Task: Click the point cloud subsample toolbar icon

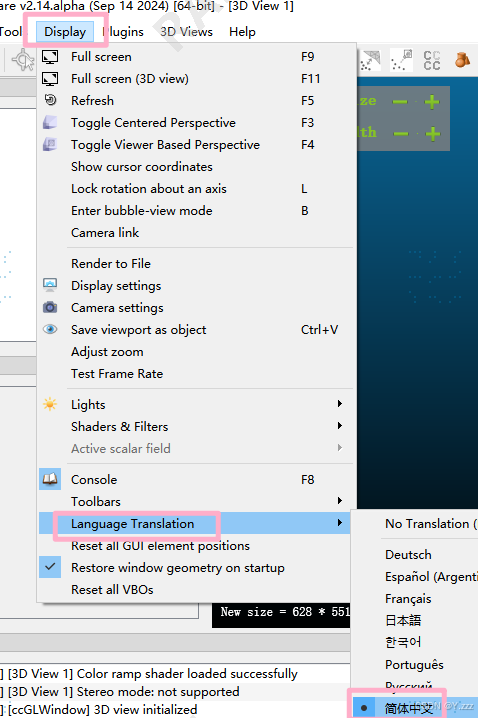Action: pyautogui.click(x=402, y=60)
